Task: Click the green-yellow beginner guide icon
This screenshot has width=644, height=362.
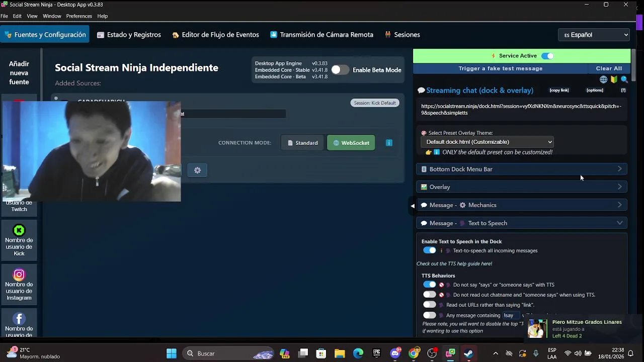Action: 614,79
